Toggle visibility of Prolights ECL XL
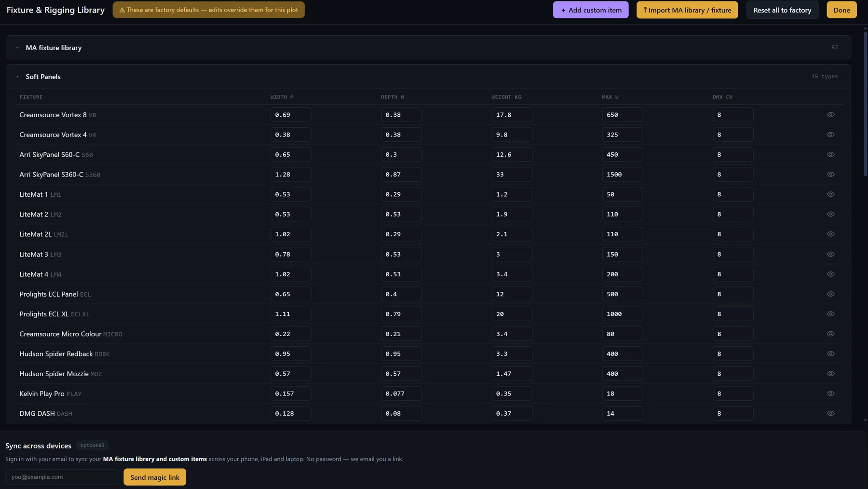Image resolution: width=868 pixels, height=489 pixels. pyautogui.click(x=830, y=314)
